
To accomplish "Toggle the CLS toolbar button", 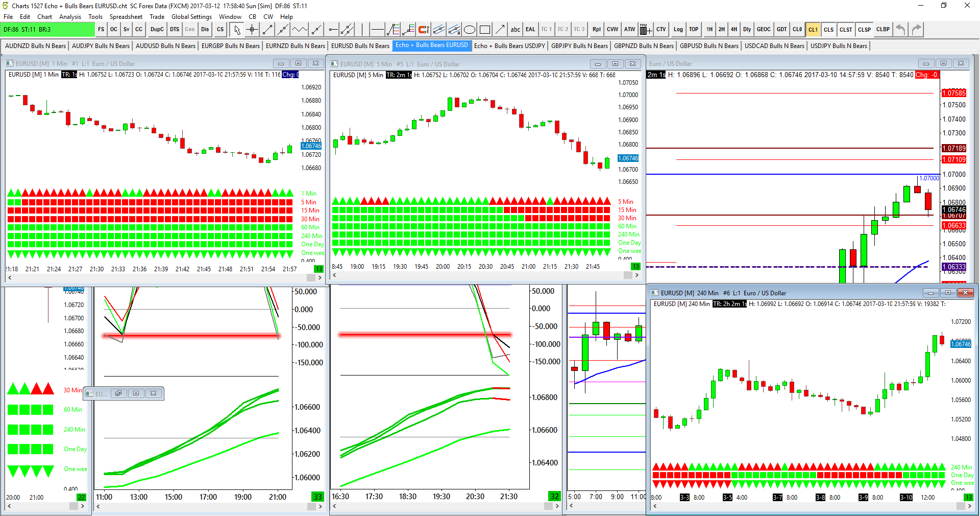I will pyautogui.click(x=829, y=30).
